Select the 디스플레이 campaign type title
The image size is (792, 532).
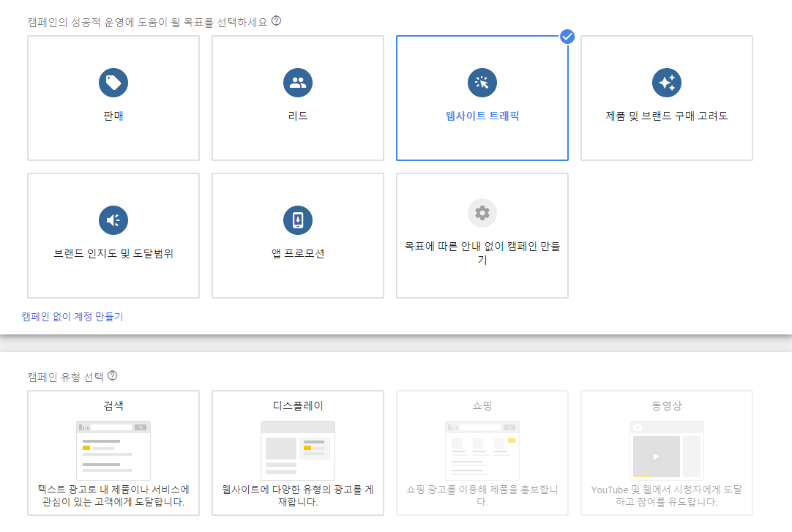[x=298, y=406]
